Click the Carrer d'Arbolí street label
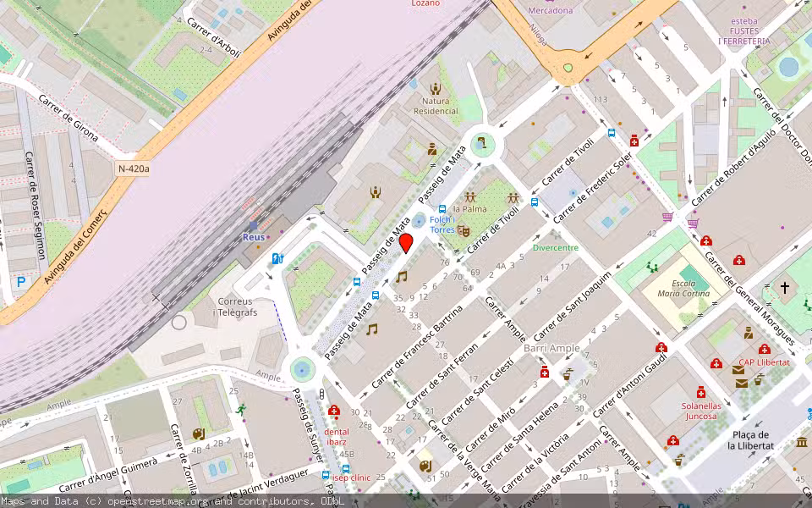 214,38
